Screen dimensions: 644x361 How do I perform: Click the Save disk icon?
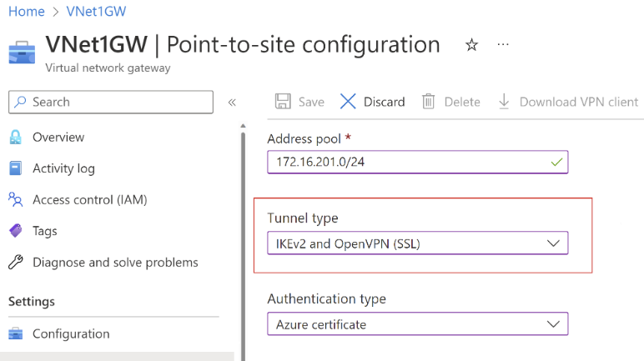(x=283, y=102)
